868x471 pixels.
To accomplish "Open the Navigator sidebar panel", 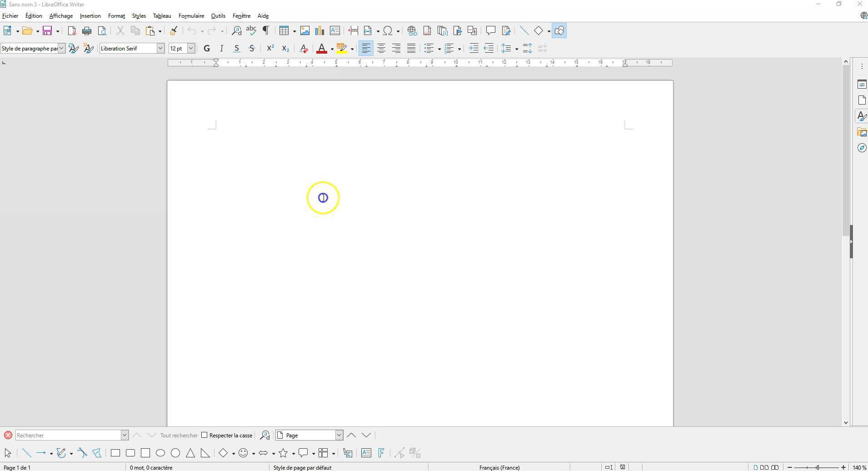I will click(x=862, y=147).
